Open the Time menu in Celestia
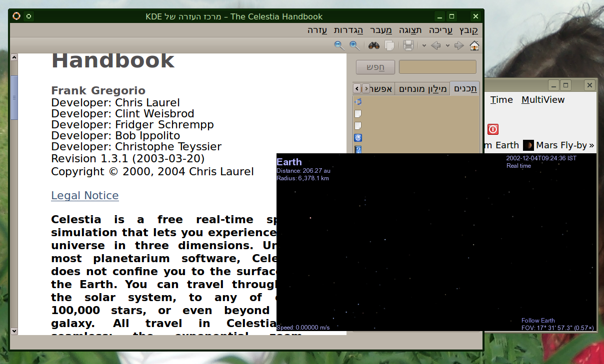The image size is (604, 364). [501, 100]
